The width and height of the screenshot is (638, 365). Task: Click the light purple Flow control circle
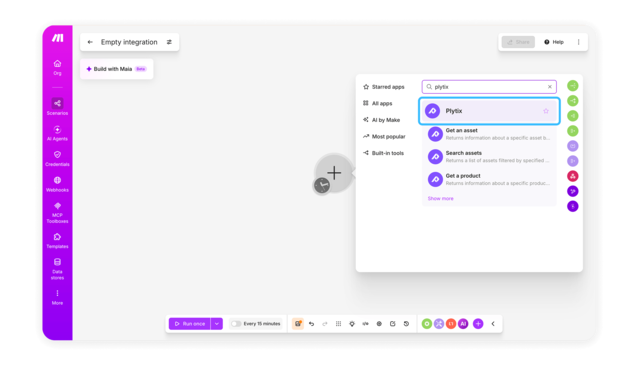439,324
